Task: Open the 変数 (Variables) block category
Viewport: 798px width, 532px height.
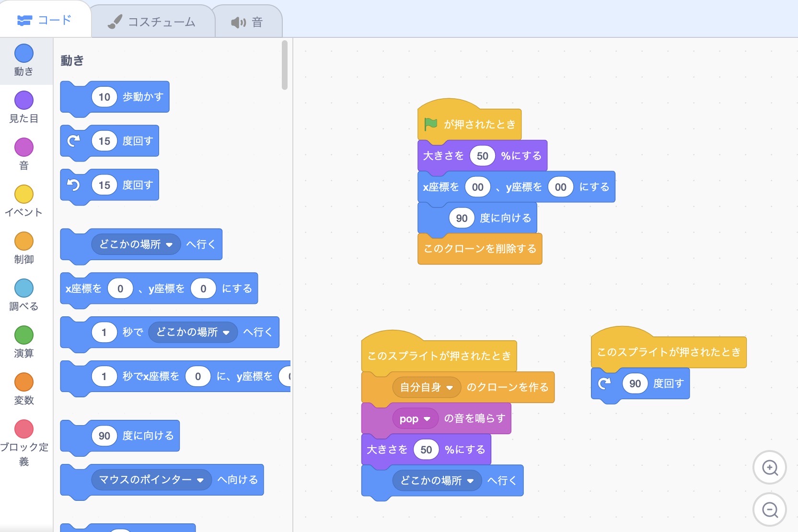Action: [x=24, y=382]
